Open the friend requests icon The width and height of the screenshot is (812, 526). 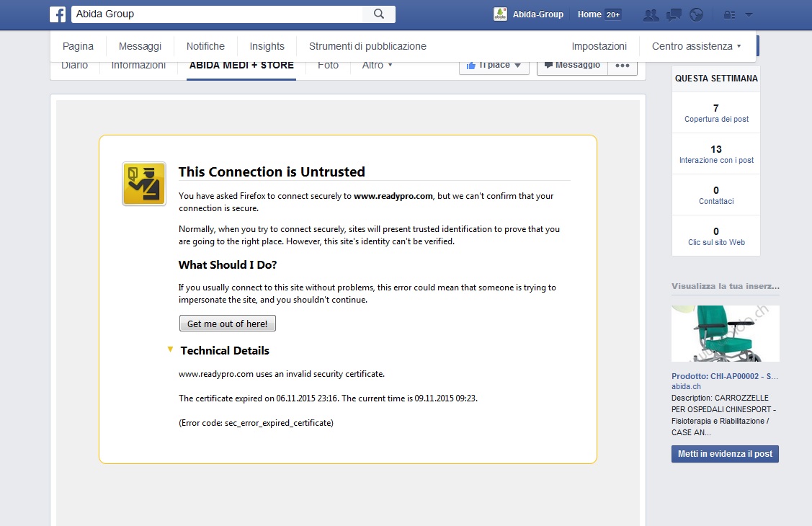click(651, 15)
